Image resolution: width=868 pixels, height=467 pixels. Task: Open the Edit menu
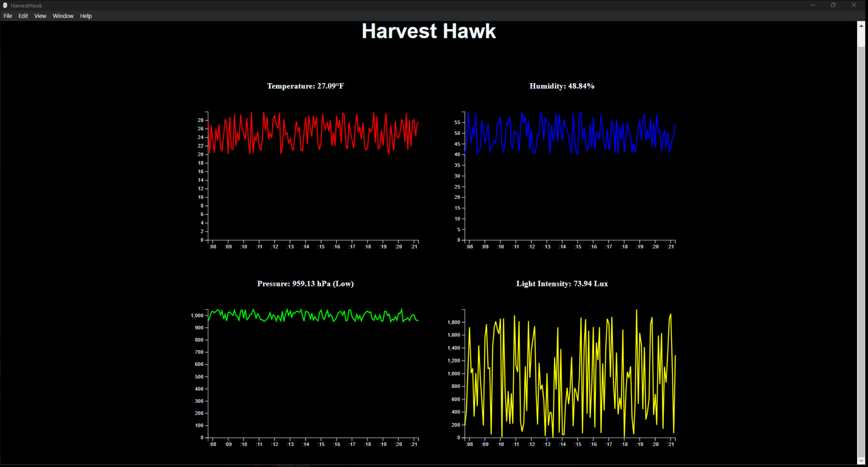click(23, 16)
